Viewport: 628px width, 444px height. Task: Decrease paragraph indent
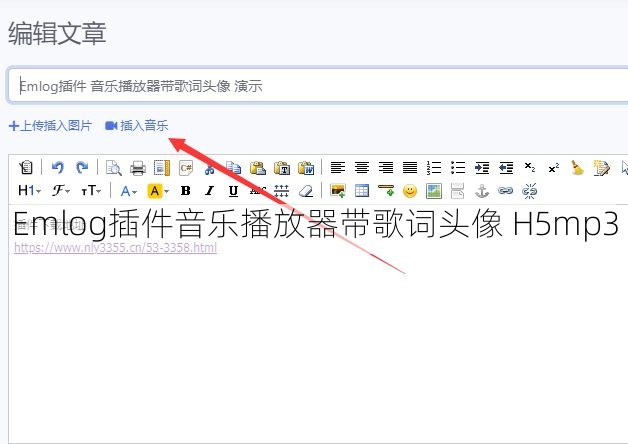[506, 167]
